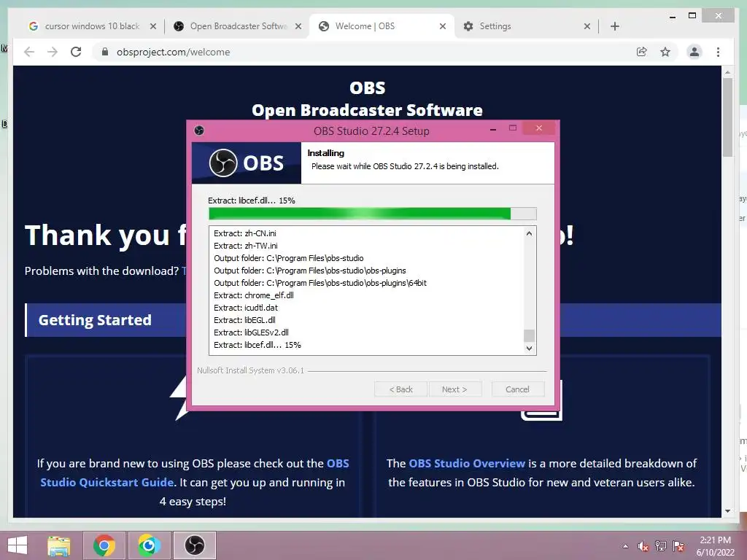This screenshot has width=747, height=560.
Task: Select log line 'Extract: chrome_elf.dll'
Action: tap(253, 295)
